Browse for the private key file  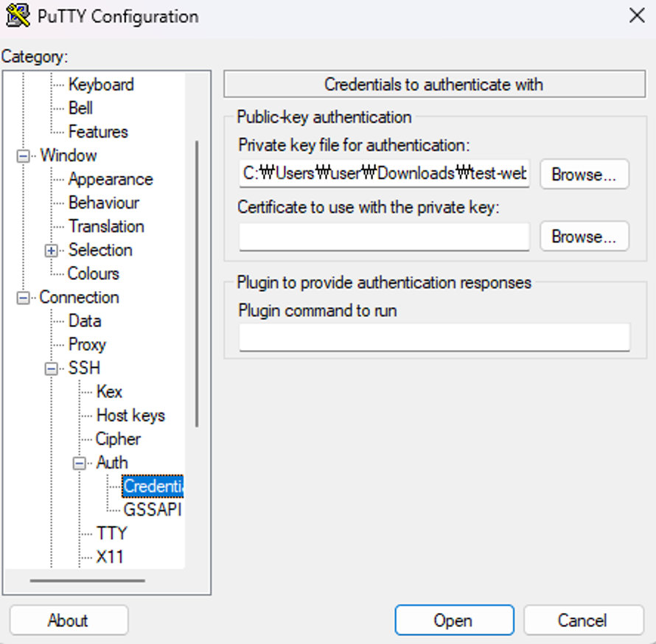[585, 174]
